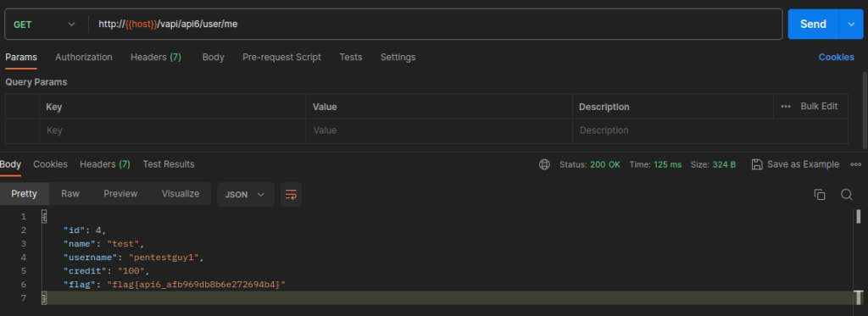Open query params column options ellipsis
868x316 pixels.
[786, 106]
